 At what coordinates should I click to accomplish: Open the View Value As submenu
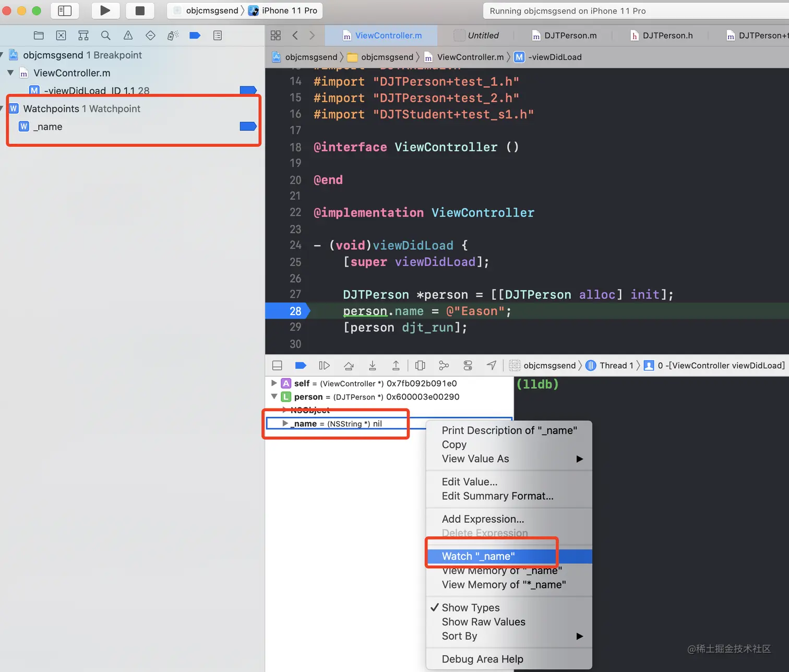pyautogui.click(x=509, y=459)
